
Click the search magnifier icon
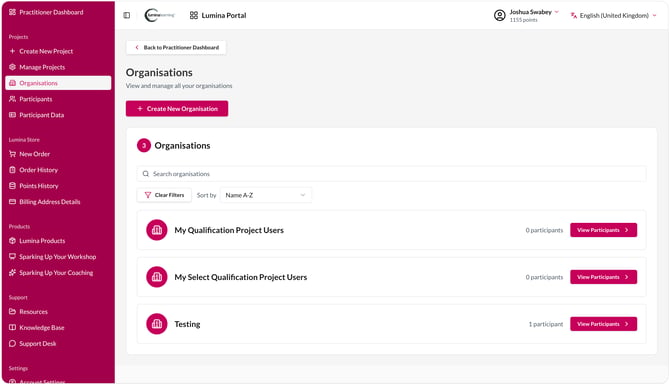[146, 174]
